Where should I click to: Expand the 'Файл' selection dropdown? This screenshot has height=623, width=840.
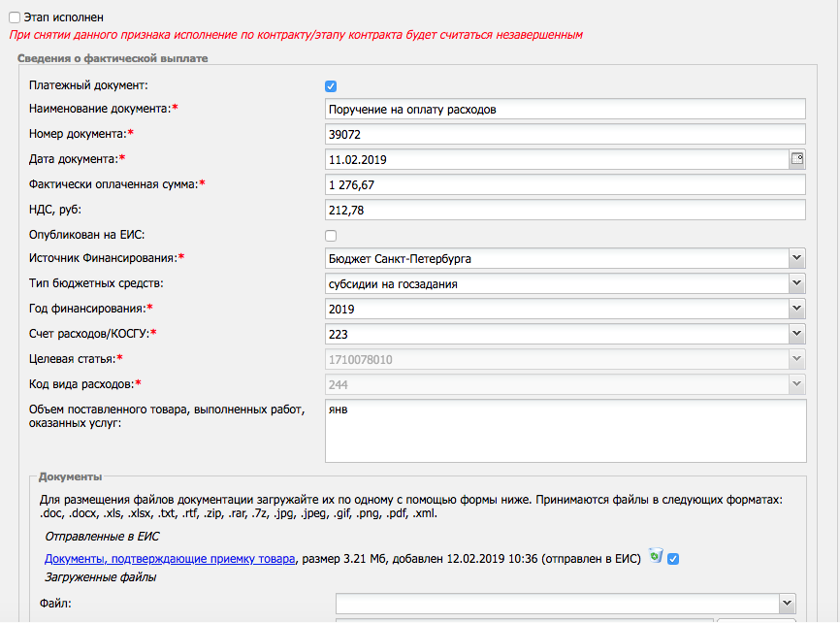pos(787,604)
